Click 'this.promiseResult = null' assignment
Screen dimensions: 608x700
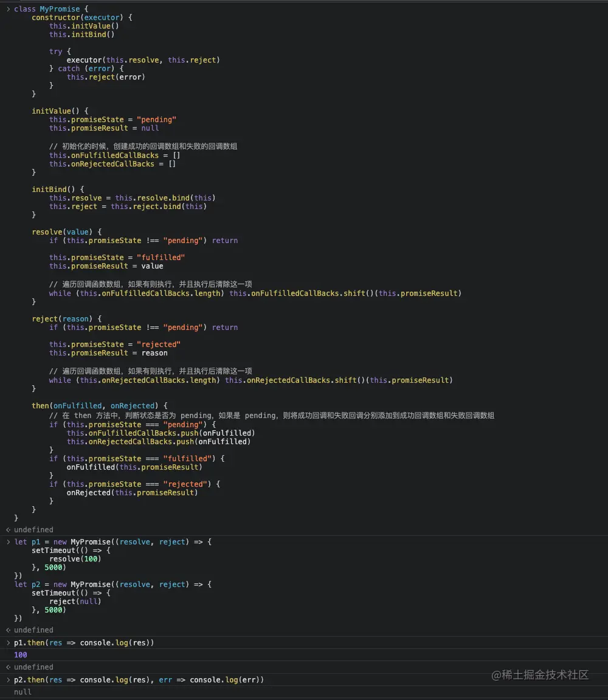click(103, 128)
